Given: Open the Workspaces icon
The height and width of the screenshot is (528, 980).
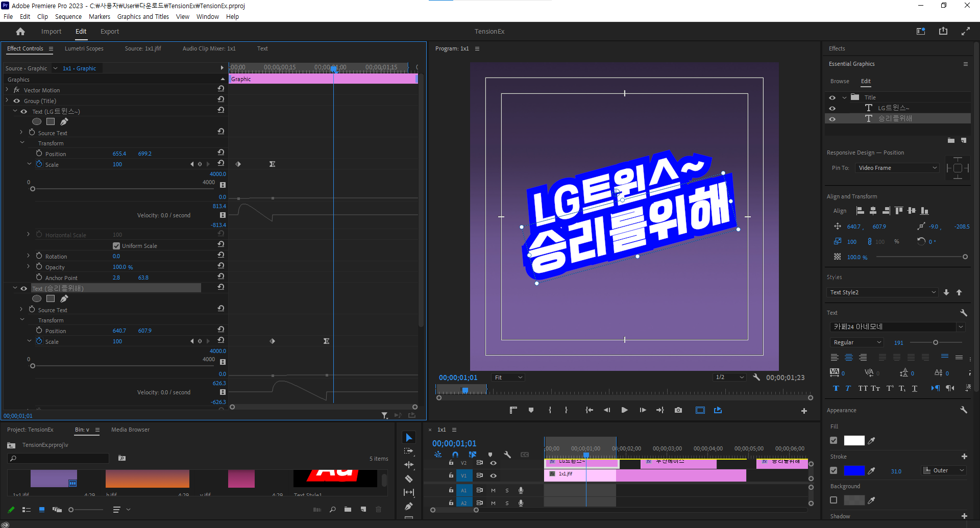Looking at the screenshot, I should 921,31.
